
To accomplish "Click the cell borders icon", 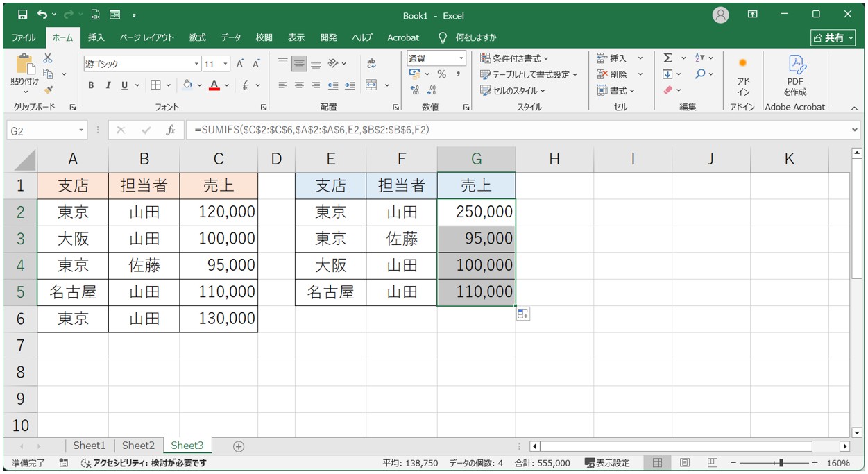I will point(155,85).
